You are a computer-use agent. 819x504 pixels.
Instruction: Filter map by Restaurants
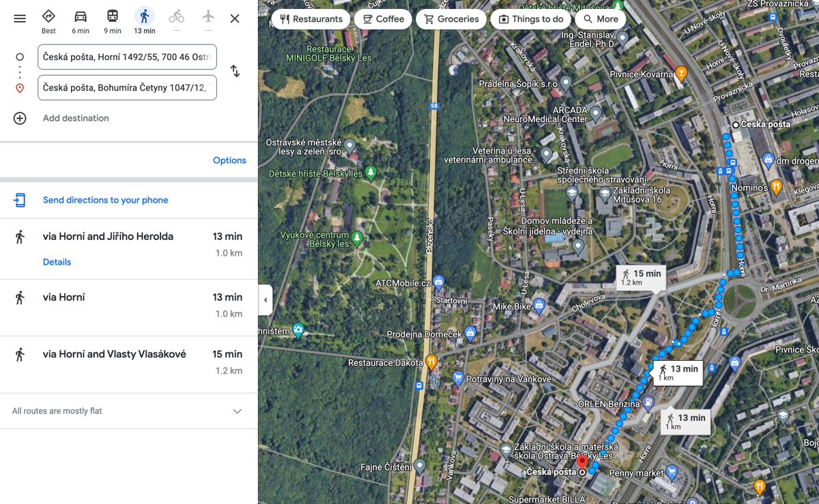(x=311, y=19)
